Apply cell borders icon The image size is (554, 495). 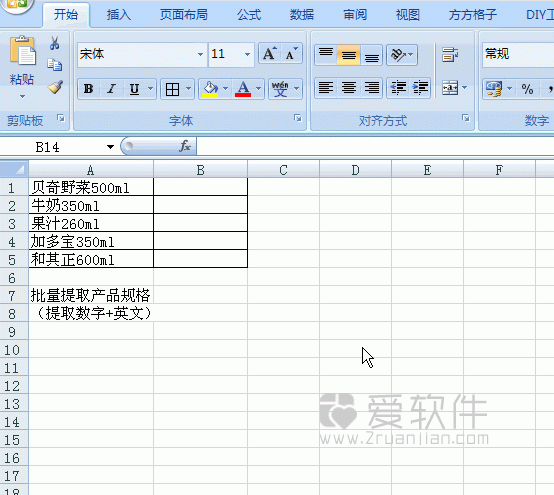172,89
